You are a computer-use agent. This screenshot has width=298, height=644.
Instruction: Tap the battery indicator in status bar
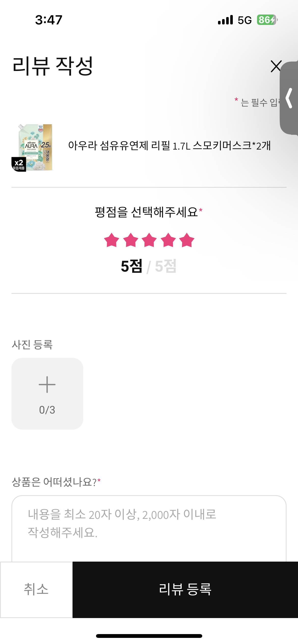point(267,20)
